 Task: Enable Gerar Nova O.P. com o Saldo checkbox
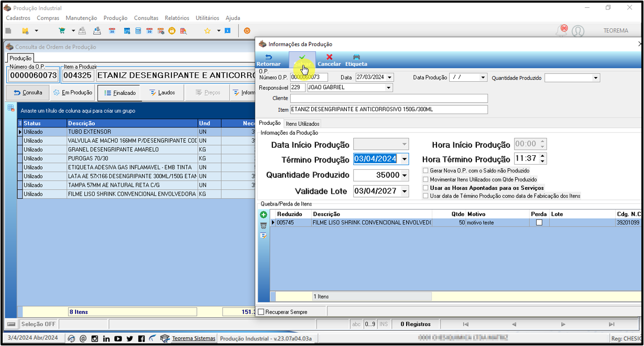(x=425, y=170)
